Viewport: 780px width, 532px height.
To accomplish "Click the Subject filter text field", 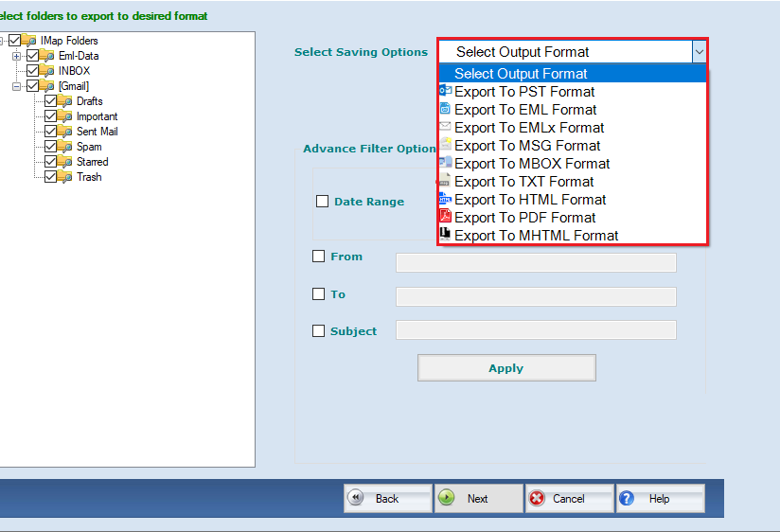I will click(536, 330).
